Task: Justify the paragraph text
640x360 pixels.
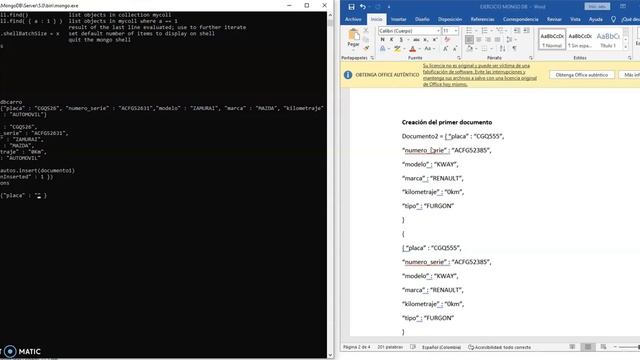Action: click(x=498, y=40)
